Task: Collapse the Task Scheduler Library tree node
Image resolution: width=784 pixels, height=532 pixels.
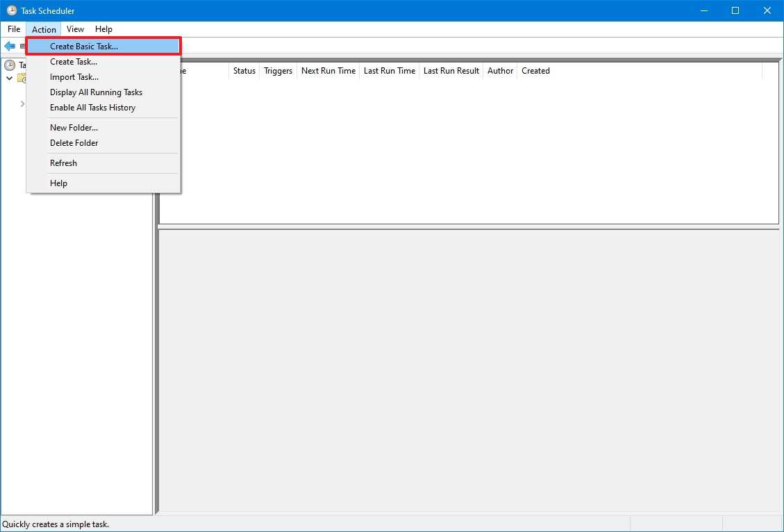Action: 9,78
